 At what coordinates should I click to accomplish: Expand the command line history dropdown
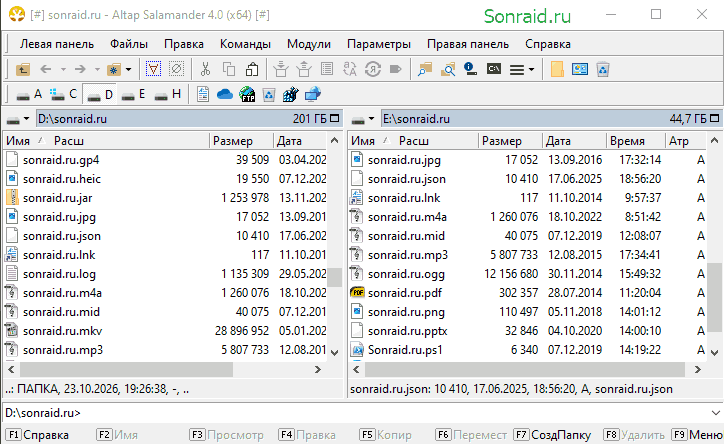(x=715, y=413)
